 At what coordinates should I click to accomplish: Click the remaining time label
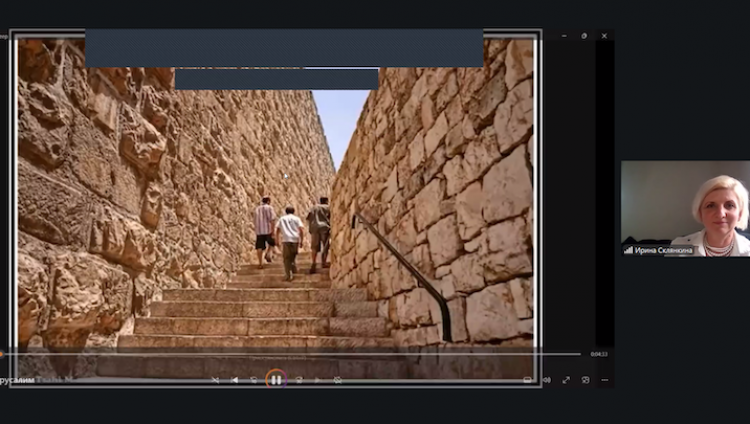coord(599,354)
